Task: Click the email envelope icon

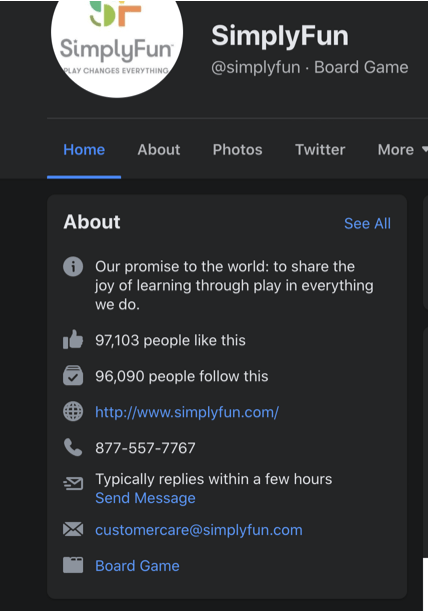Action: [73, 529]
